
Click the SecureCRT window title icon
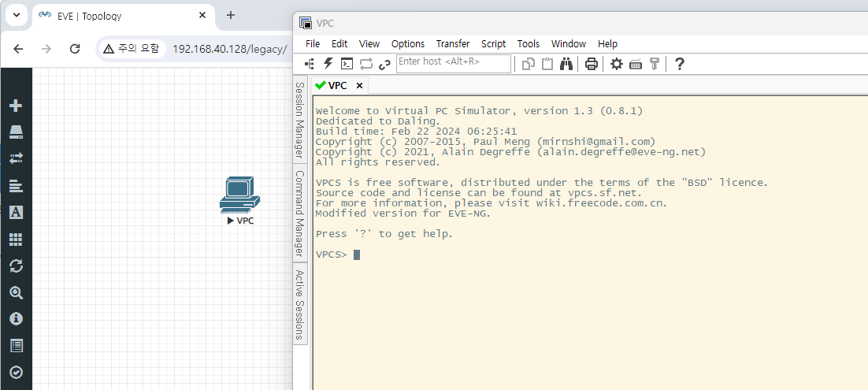pos(305,23)
